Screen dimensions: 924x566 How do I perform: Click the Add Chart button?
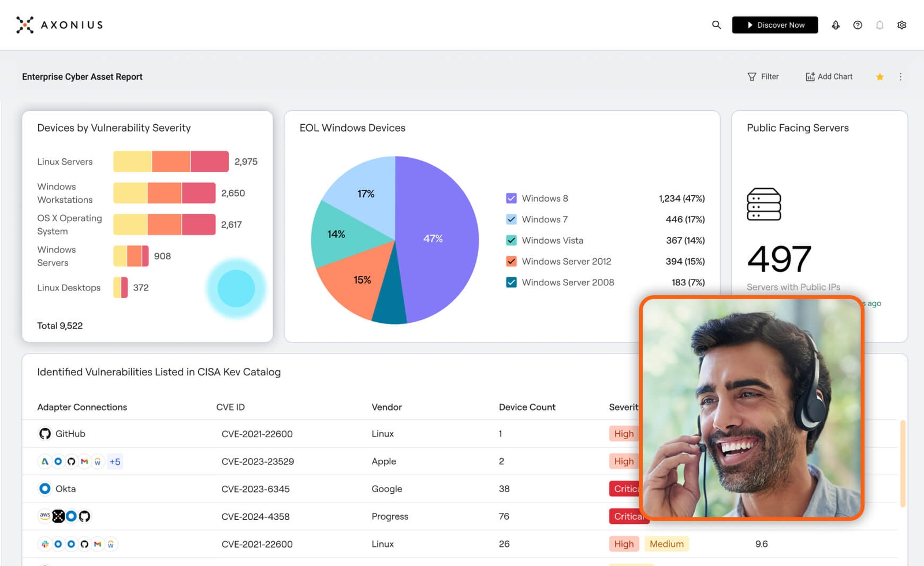coord(829,76)
